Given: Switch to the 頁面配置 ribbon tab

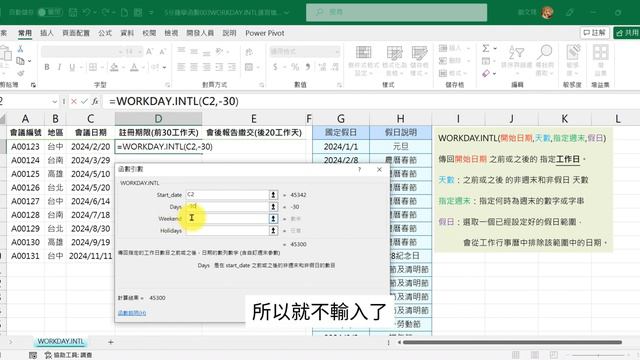Looking at the screenshot, I should point(76,33).
